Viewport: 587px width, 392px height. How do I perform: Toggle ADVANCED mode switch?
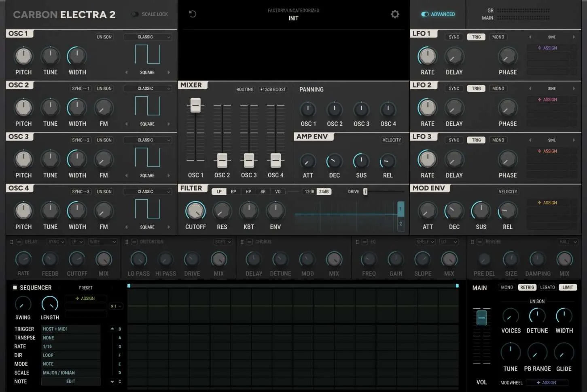(425, 14)
